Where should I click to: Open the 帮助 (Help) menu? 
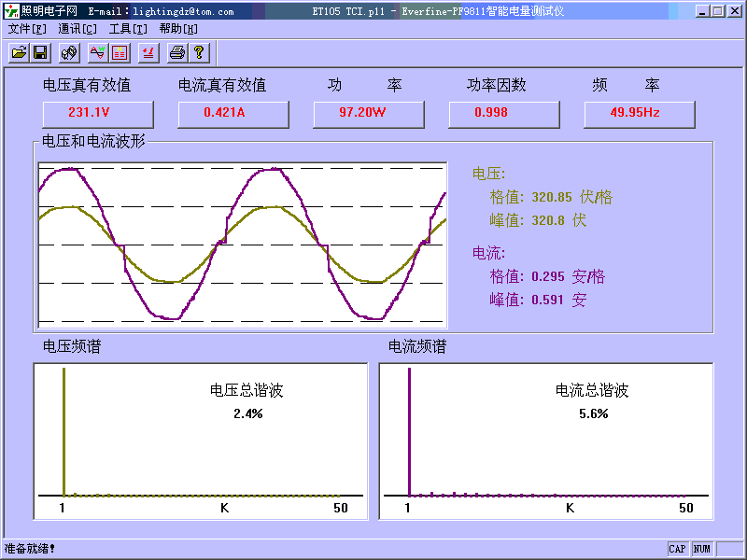click(178, 29)
